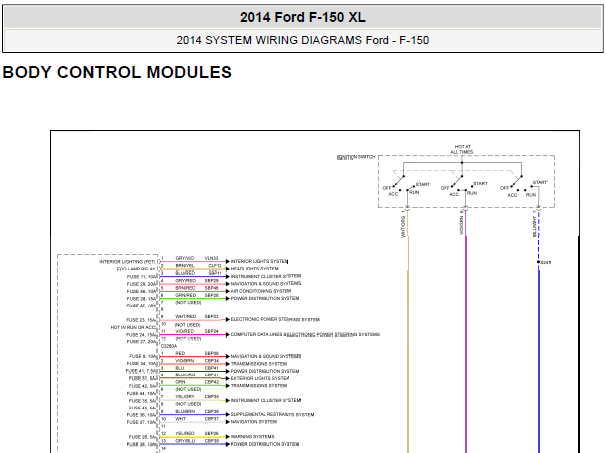Click 'AIR CONDITIONING SYSTEM' destination text
Screen dimensions: 606x453
click(261, 291)
